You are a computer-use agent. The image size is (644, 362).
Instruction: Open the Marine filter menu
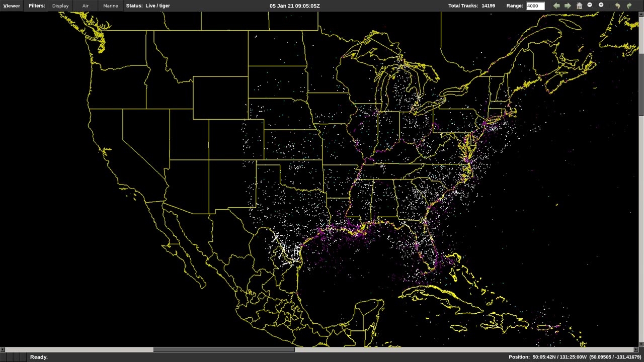[110, 6]
